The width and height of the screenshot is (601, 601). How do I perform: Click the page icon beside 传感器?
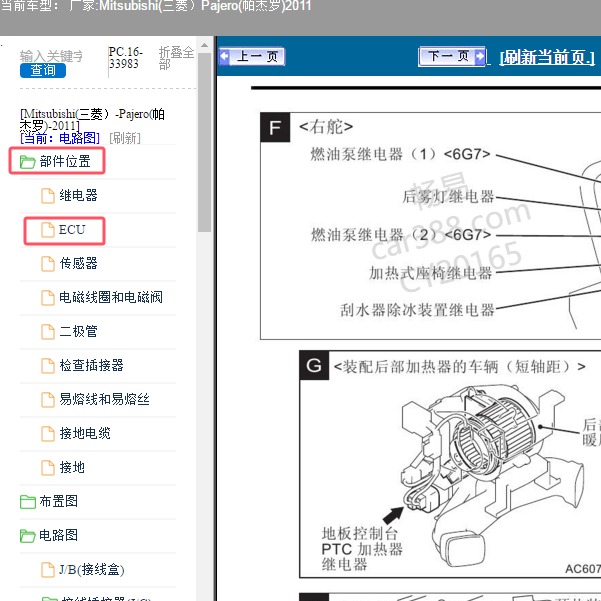click(x=48, y=263)
